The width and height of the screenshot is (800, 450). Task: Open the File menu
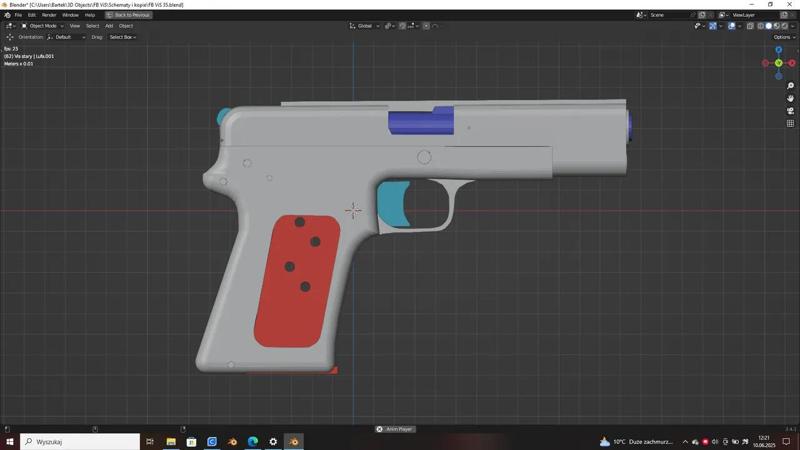pyautogui.click(x=18, y=15)
